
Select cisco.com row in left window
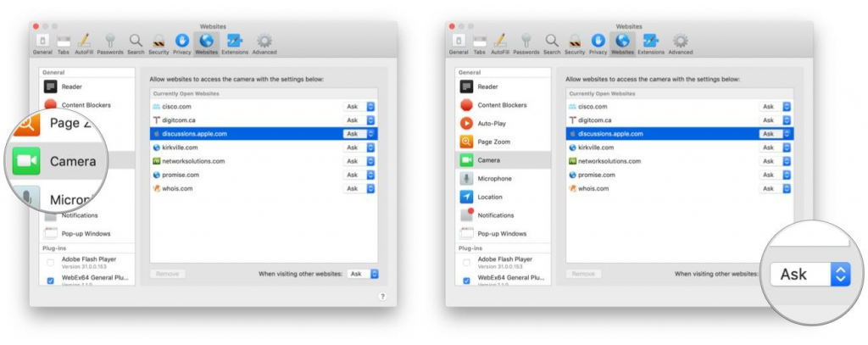point(264,106)
